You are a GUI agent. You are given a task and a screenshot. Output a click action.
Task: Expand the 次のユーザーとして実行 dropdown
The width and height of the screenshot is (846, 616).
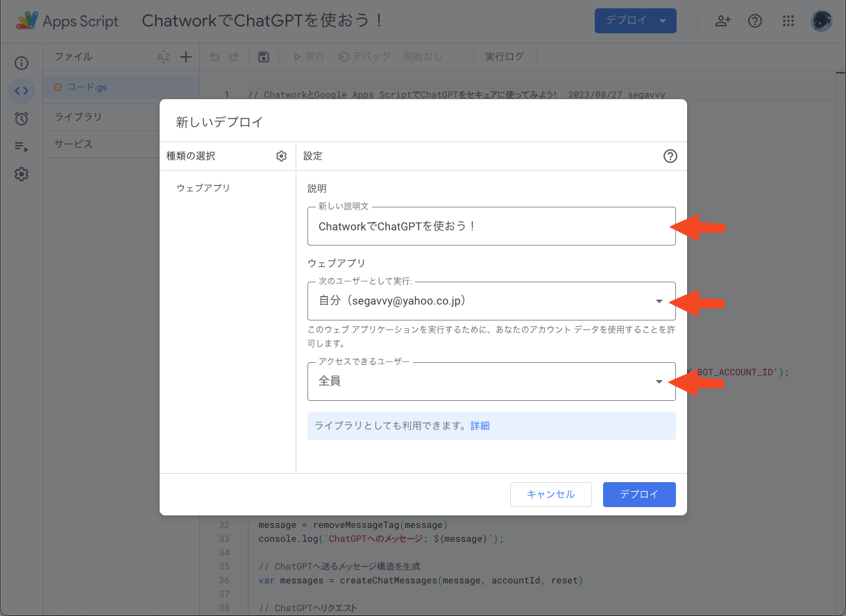[x=491, y=301]
